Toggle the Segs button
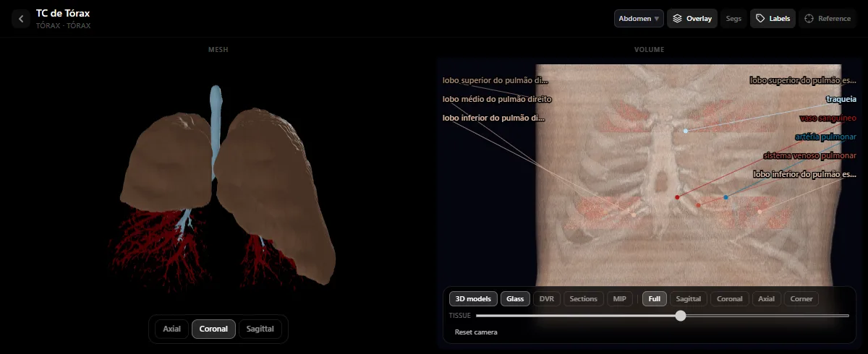The width and height of the screenshot is (868, 354). coord(733,19)
